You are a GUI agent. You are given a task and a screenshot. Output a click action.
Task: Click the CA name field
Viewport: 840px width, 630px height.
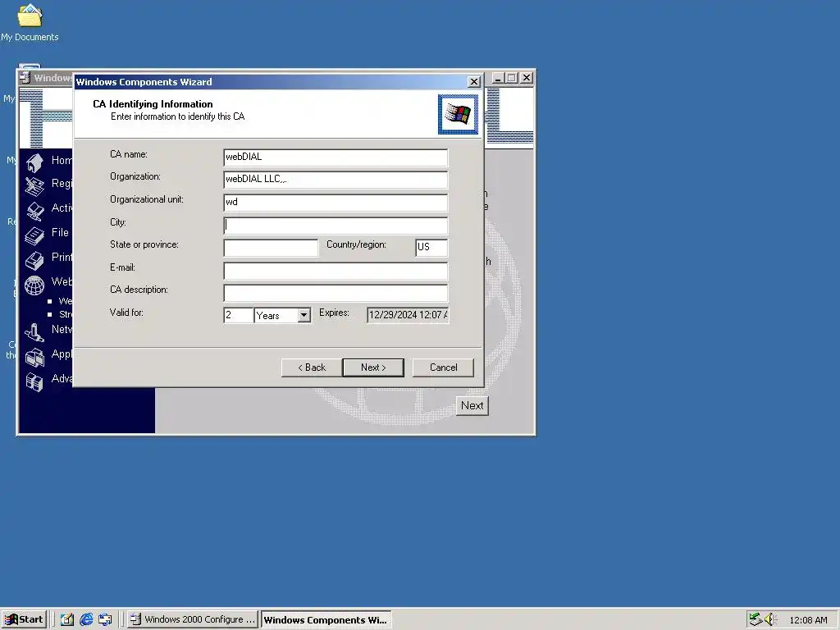pyautogui.click(x=336, y=157)
